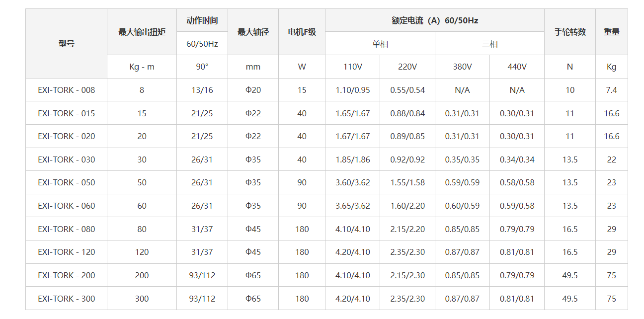
Task: Select the 0.58/0.58 current cell
Action: click(x=517, y=182)
